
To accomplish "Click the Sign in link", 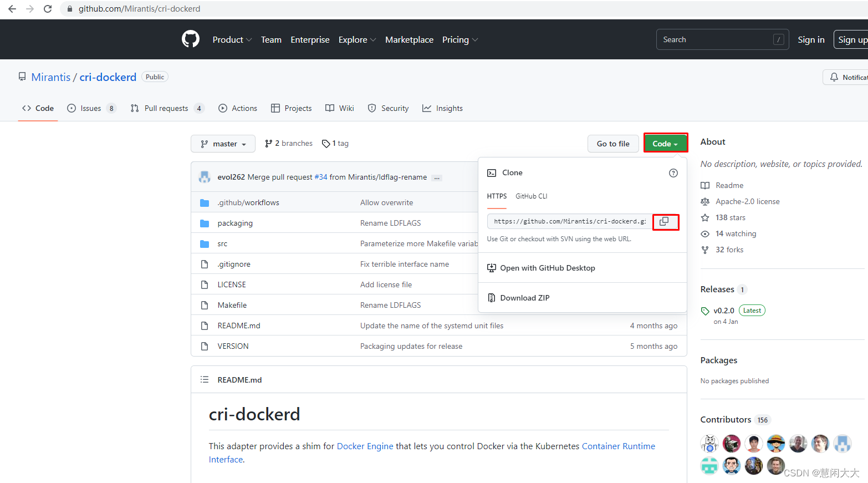I will pos(811,40).
